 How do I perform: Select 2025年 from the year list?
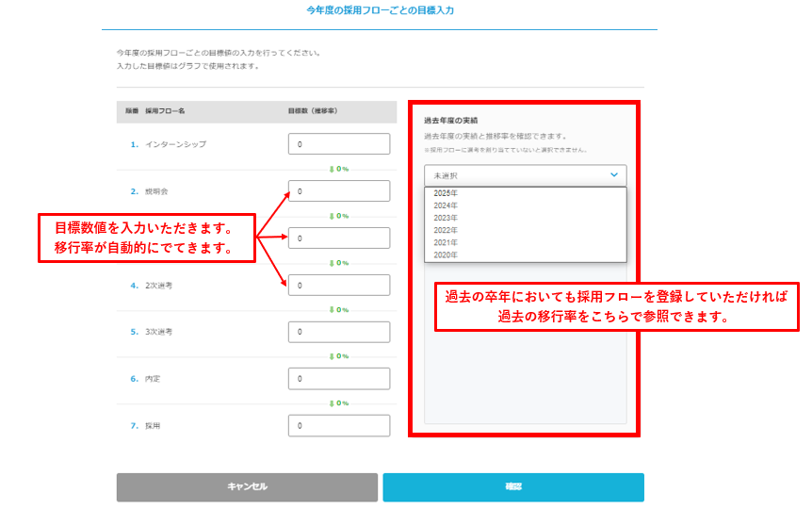446,193
